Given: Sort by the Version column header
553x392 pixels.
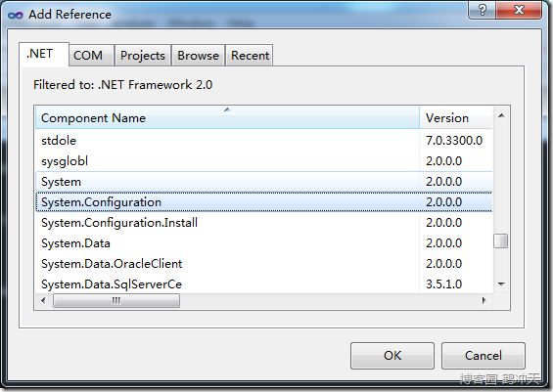Looking at the screenshot, I should pyautogui.click(x=456, y=118).
